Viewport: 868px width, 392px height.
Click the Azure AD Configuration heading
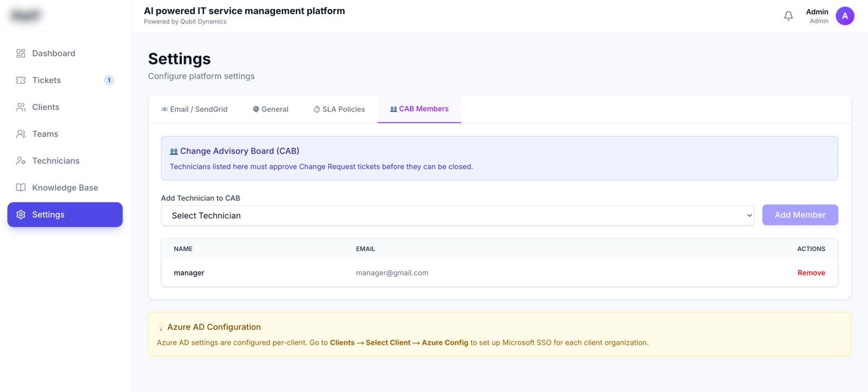point(214,327)
